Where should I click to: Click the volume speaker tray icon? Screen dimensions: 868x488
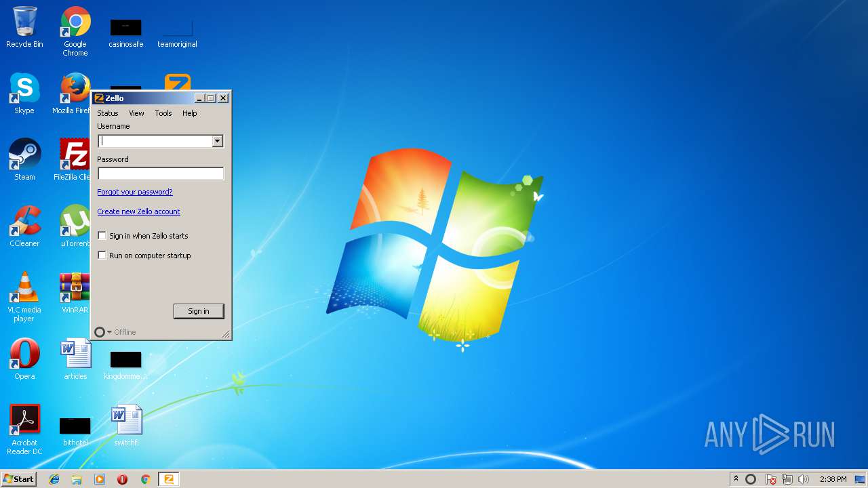(x=804, y=479)
